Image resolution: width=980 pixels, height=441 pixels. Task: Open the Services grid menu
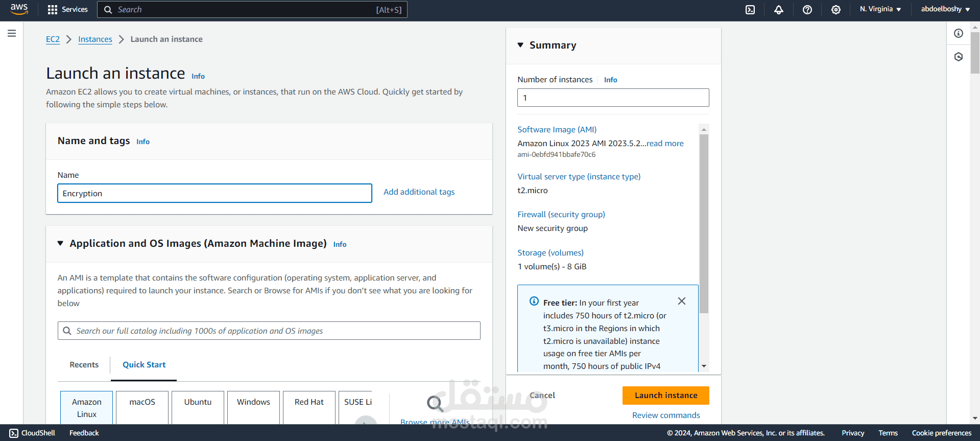click(x=67, y=10)
